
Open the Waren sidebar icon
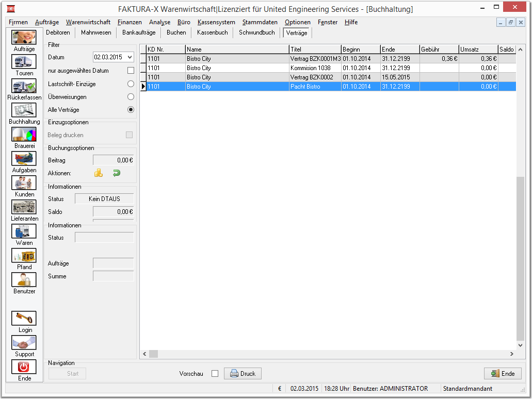[x=24, y=231]
